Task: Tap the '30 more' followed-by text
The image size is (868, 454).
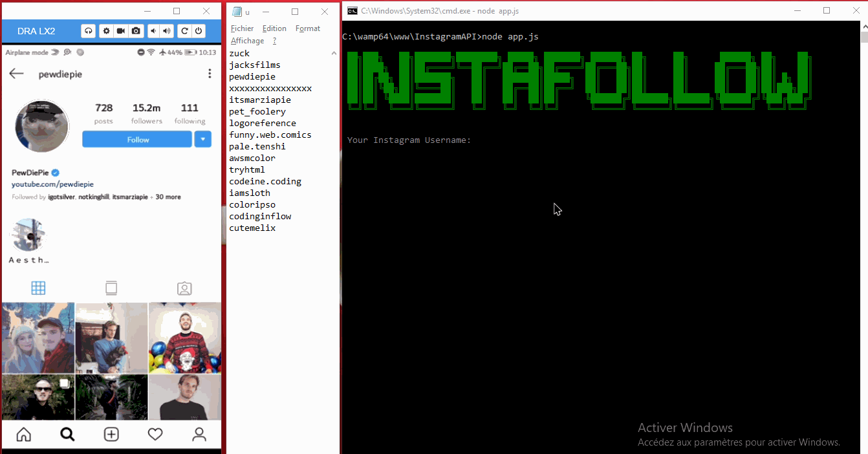Action: [x=168, y=197]
